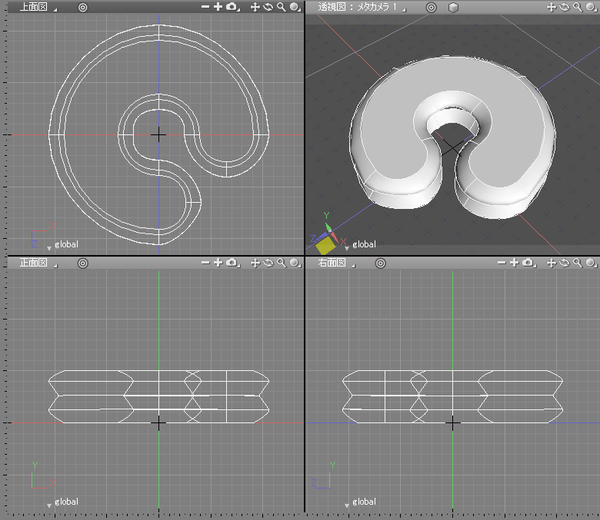Click the rotate icon in perspective view header
Screen dimensions: 600x520
coord(565,7)
